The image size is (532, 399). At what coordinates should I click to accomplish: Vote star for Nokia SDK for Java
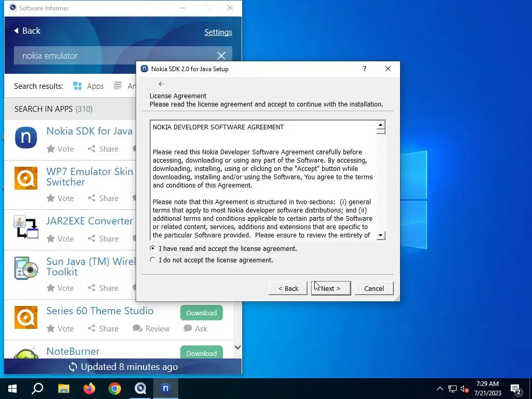point(50,149)
